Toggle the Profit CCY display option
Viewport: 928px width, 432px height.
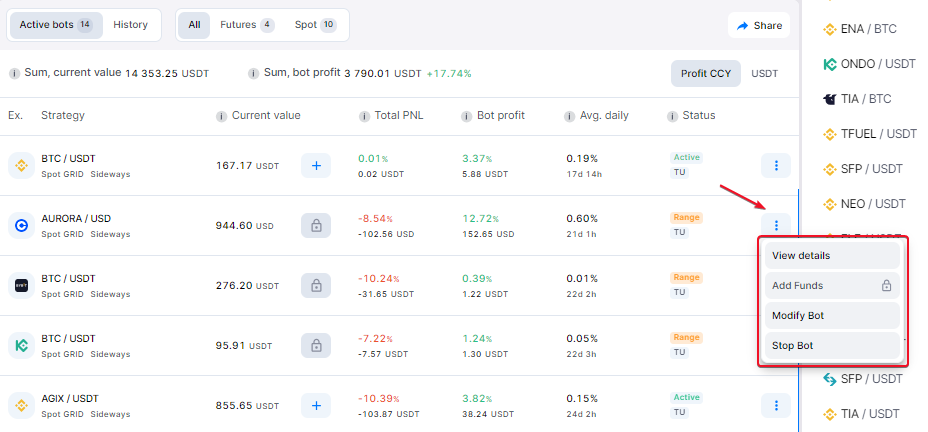[705, 74]
